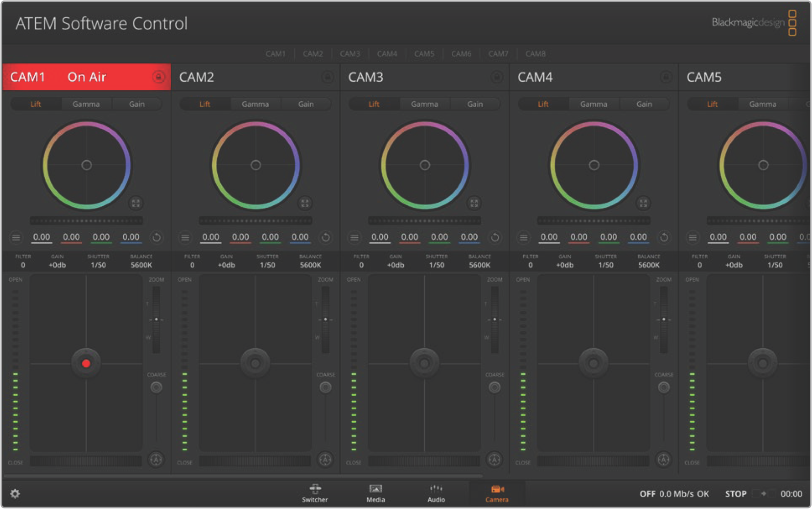Screen dimensions: 812x509
Task: Click CAM4 filter 0 value
Action: (530, 265)
